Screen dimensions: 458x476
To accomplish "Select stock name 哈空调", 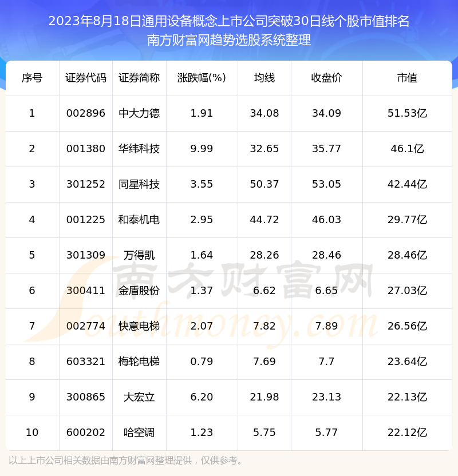I will click(x=139, y=433).
